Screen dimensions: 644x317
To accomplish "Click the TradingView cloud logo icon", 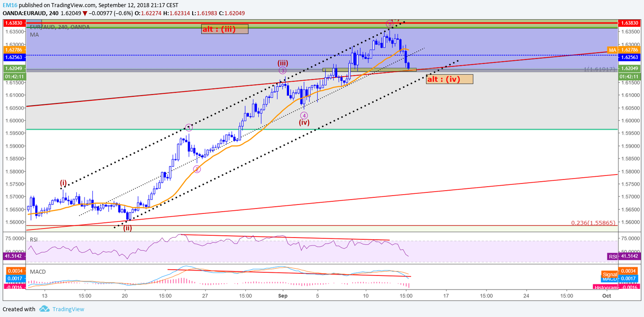I will click(x=44, y=309).
